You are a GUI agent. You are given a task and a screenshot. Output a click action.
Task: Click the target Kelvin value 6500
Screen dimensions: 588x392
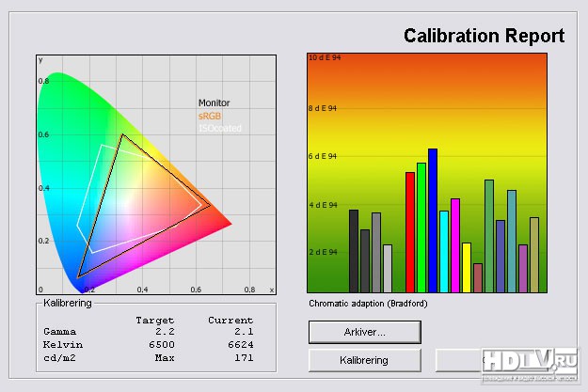coord(162,344)
